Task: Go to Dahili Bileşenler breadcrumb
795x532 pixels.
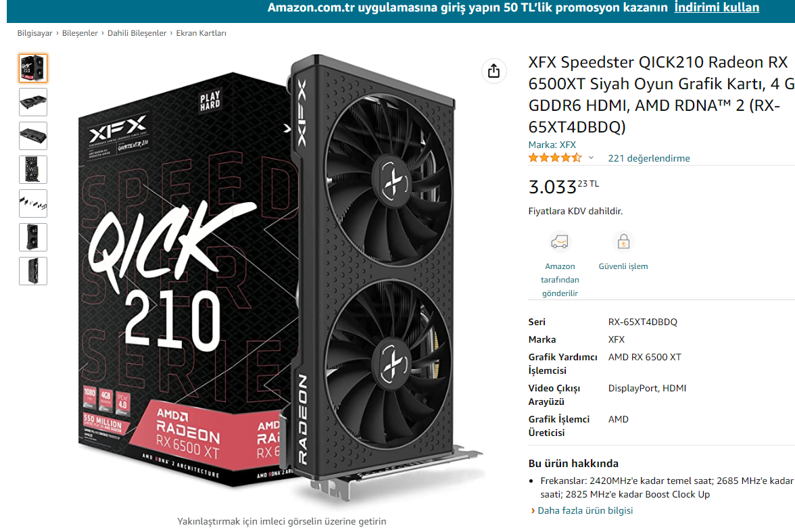Action: click(137, 33)
